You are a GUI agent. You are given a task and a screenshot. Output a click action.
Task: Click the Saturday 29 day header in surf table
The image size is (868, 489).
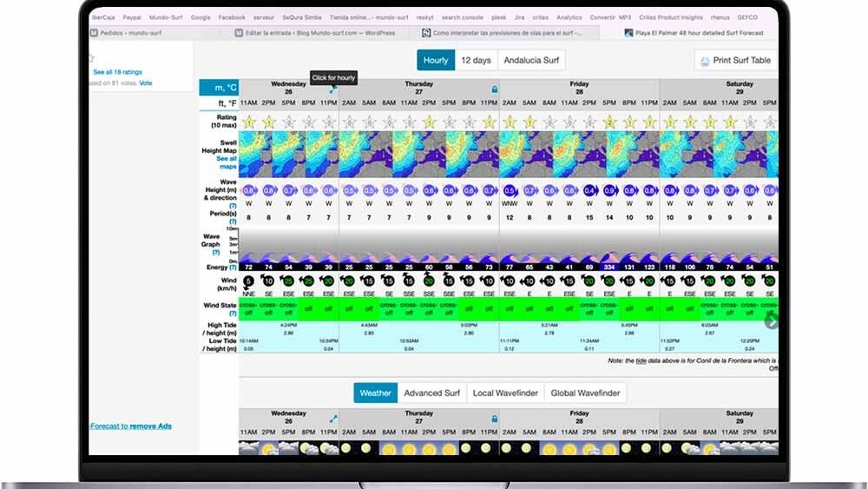coord(740,88)
